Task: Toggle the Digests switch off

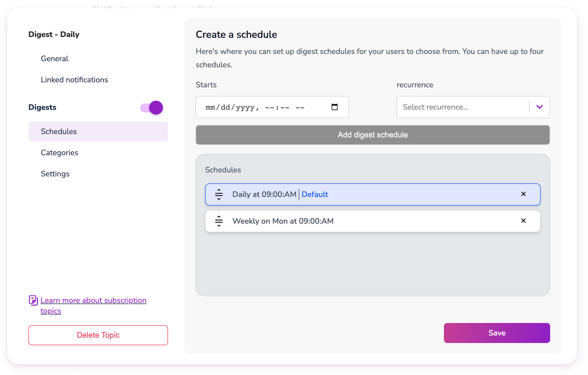Action: (x=152, y=108)
